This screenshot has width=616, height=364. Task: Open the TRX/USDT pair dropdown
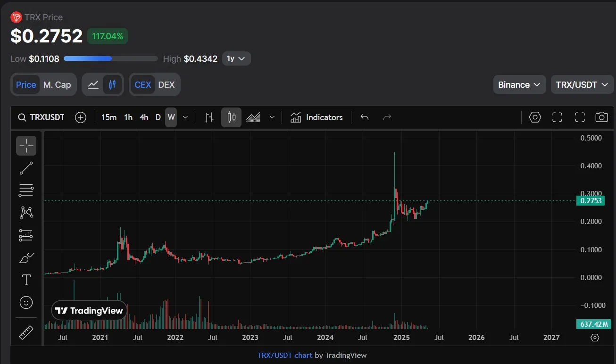(582, 85)
